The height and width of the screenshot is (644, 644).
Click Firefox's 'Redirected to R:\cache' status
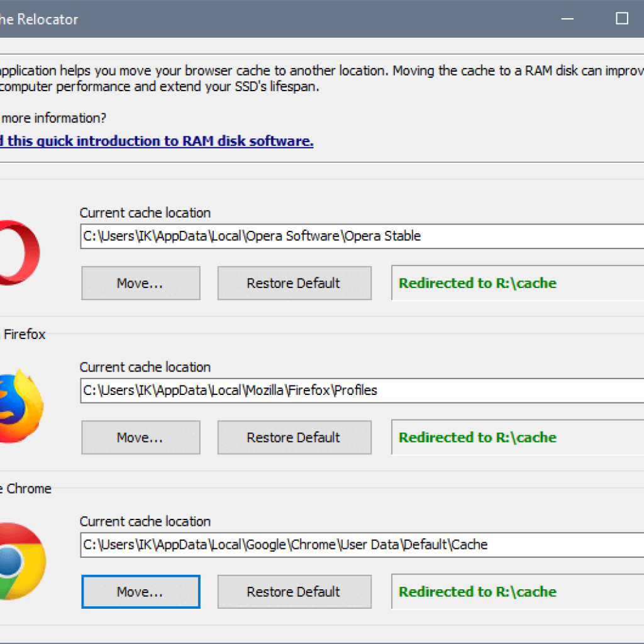coord(477,438)
